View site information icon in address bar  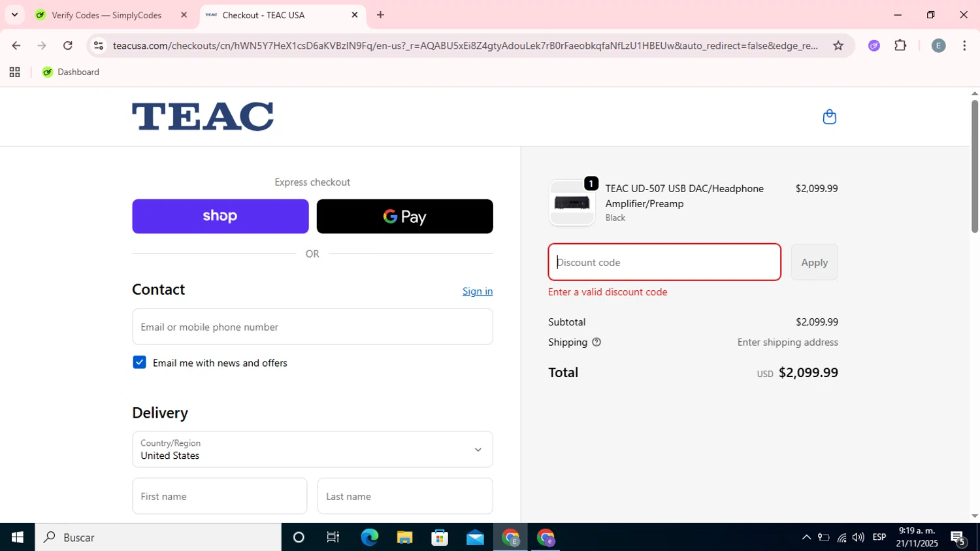pos(99,46)
